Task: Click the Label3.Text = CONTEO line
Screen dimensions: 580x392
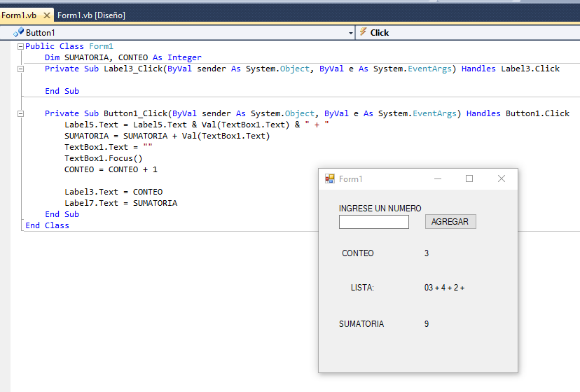Action: pos(113,192)
